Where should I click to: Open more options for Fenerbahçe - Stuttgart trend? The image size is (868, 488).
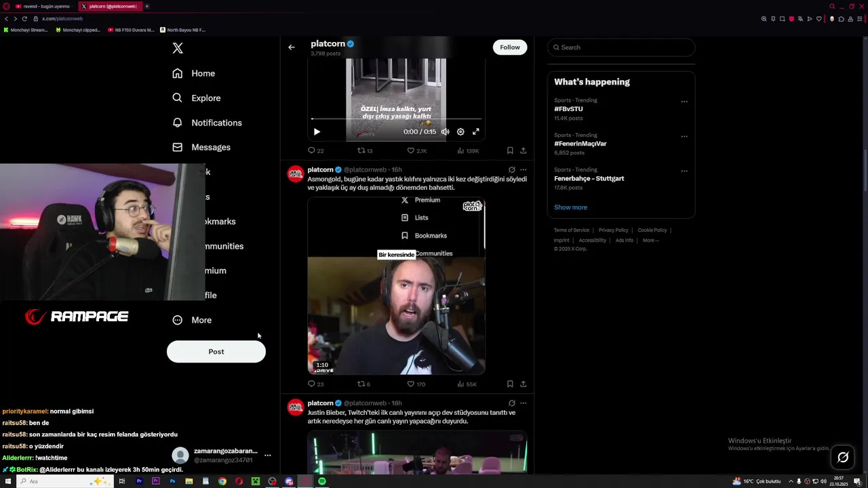pos(684,171)
